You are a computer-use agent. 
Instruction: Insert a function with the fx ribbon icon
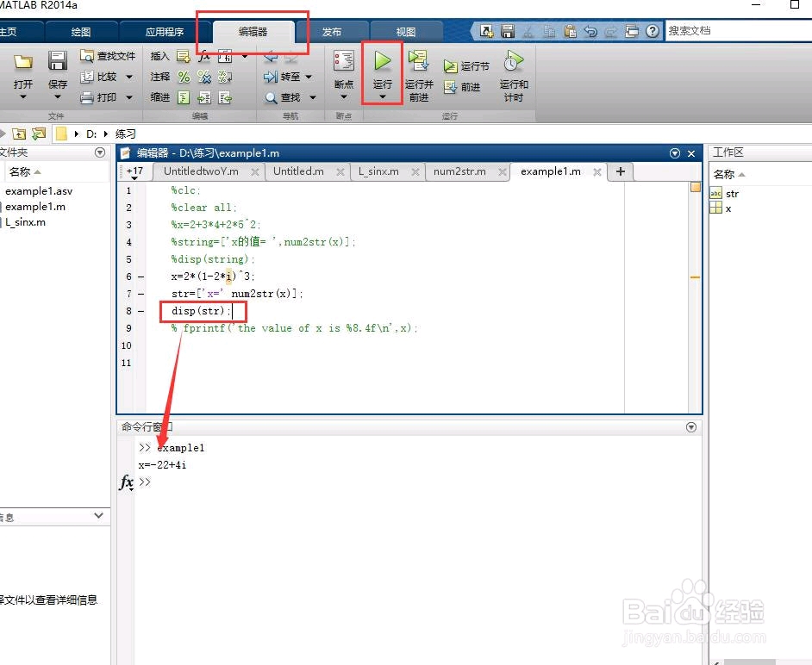(204, 56)
